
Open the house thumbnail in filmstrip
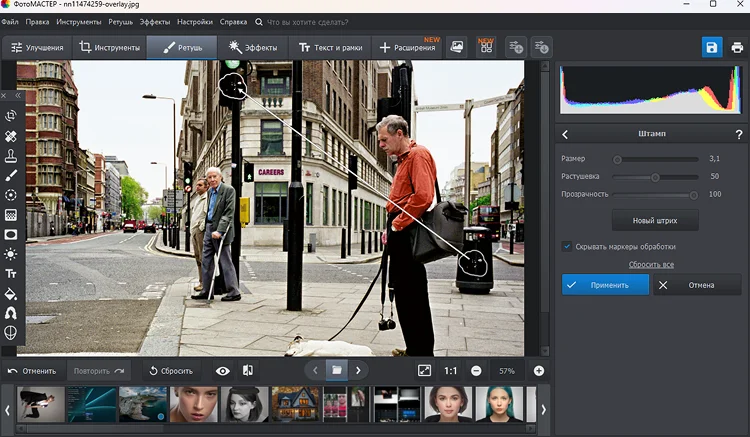coord(296,404)
